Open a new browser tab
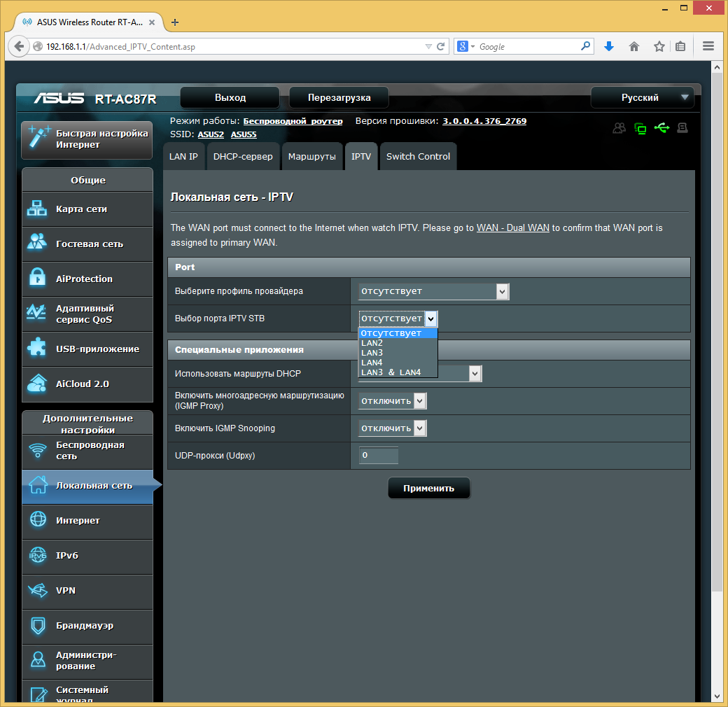 click(175, 22)
